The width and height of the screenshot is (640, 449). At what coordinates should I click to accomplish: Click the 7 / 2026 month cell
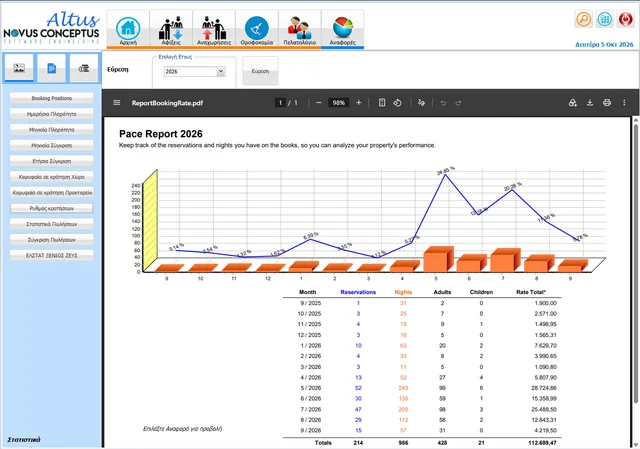pos(310,409)
